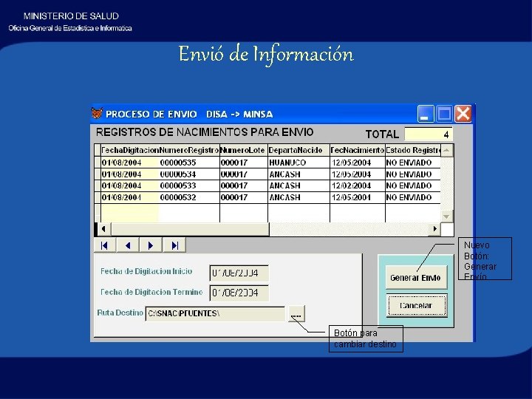Viewport: 532px width, 399px height.
Task: Select FechaDigitacion column header
Action: tap(130, 150)
